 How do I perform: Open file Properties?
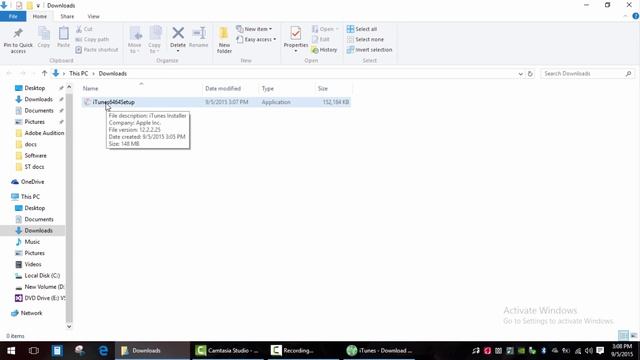point(296,39)
